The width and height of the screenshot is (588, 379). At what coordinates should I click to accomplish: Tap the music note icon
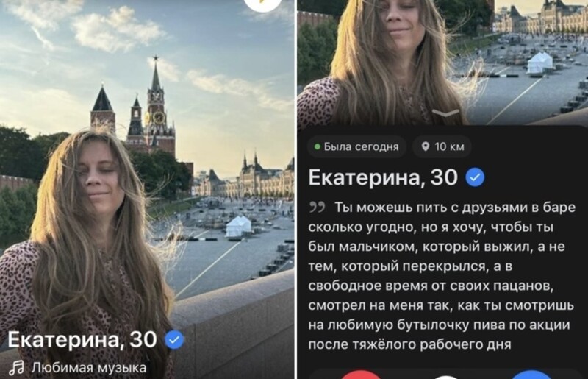click(x=16, y=368)
